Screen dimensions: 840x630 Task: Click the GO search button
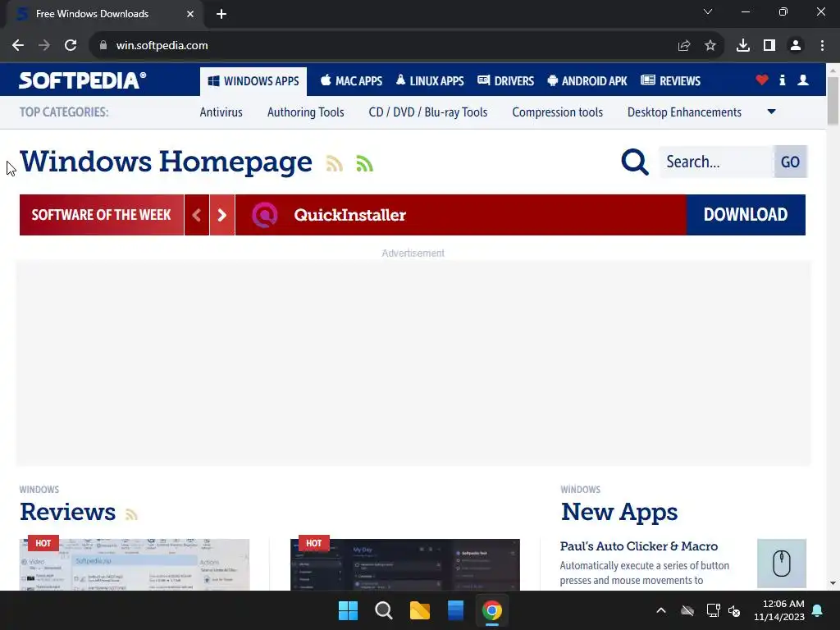[790, 162]
